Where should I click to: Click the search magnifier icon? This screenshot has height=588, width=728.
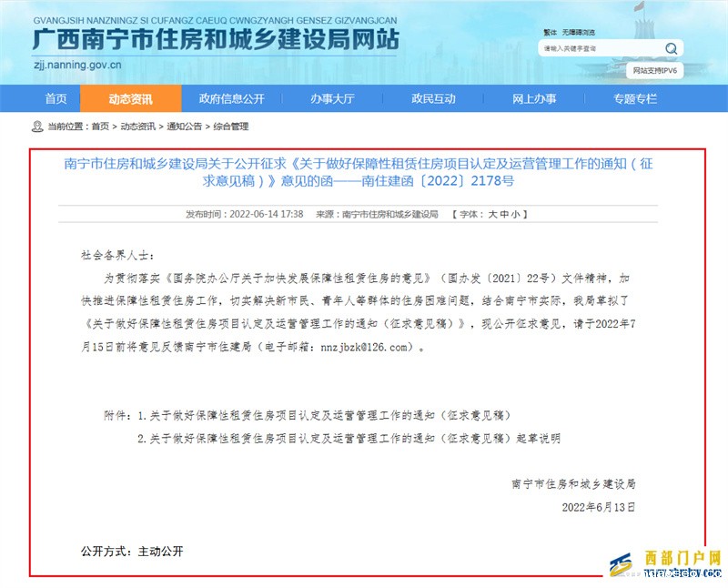pyautogui.click(x=672, y=48)
